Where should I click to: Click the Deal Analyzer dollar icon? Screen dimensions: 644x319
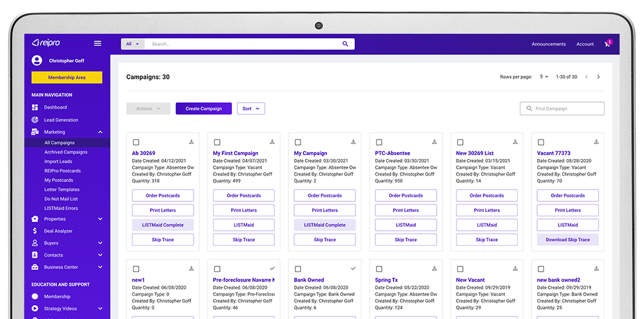(35, 231)
